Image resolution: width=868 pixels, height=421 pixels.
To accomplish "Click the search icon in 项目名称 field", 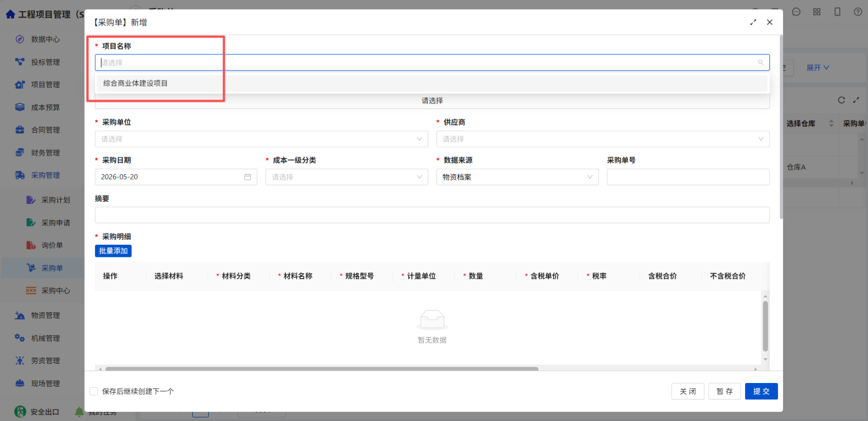I will (761, 63).
